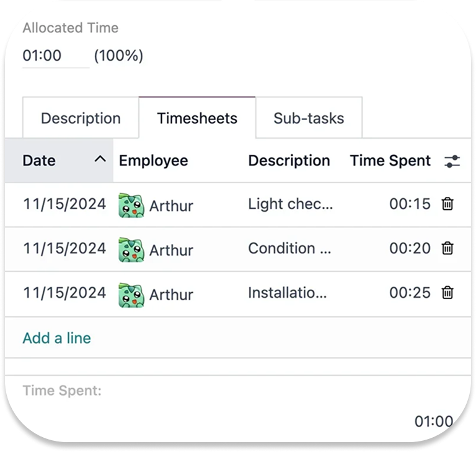476x452 pixels.
Task: Edit the Allocated Time 01:00 field
Action: tap(55, 56)
